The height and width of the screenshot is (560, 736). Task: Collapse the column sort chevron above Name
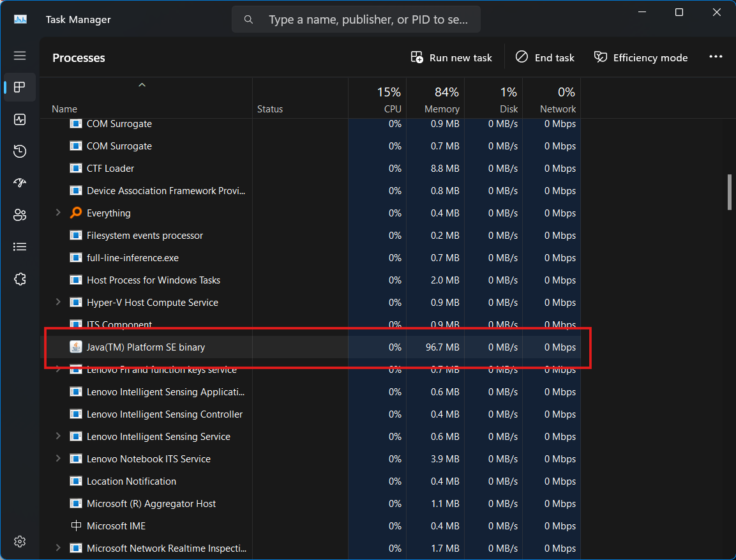point(142,85)
